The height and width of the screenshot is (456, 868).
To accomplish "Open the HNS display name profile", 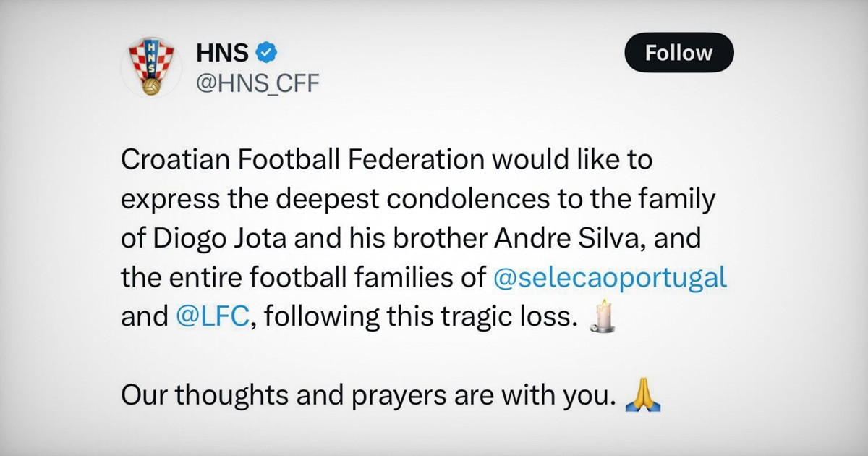I will [x=222, y=52].
